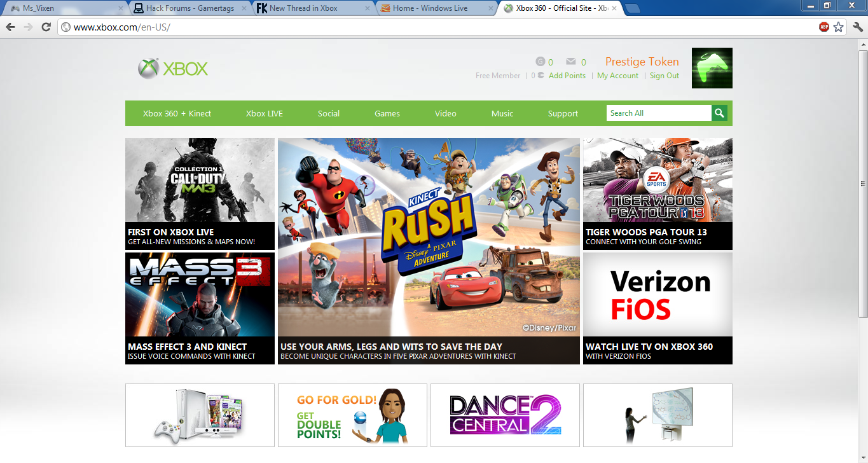Click the Xbox 360 console bundle tile

click(200, 415)
